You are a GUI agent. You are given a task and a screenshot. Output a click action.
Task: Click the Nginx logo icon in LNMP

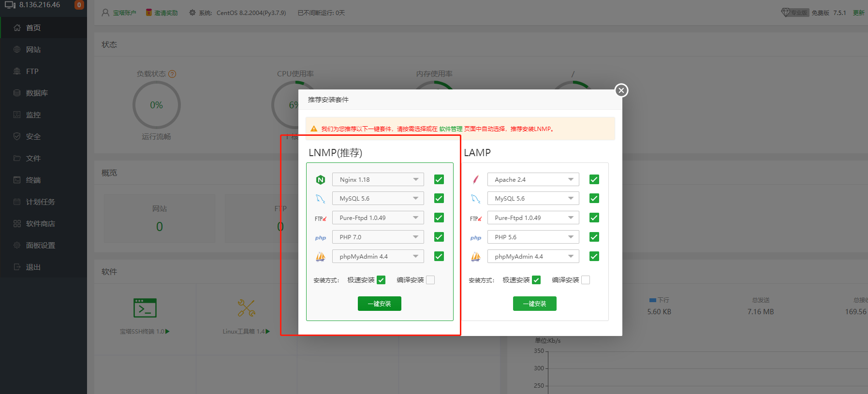320,180
